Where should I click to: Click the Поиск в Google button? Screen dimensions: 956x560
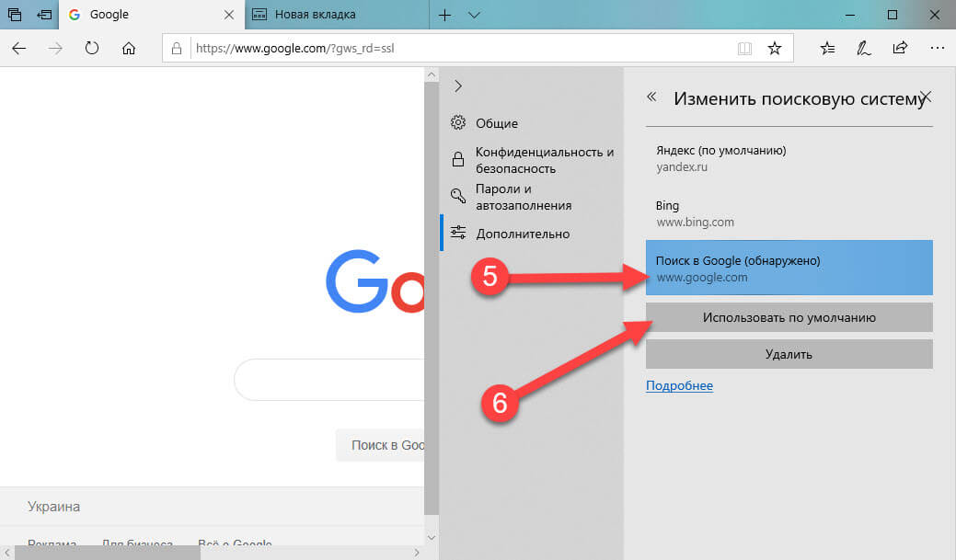[x=380, y=445]
